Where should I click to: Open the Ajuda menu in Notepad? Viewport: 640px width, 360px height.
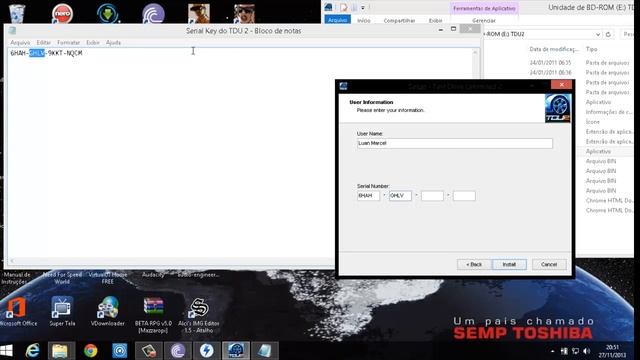[113, 42]
